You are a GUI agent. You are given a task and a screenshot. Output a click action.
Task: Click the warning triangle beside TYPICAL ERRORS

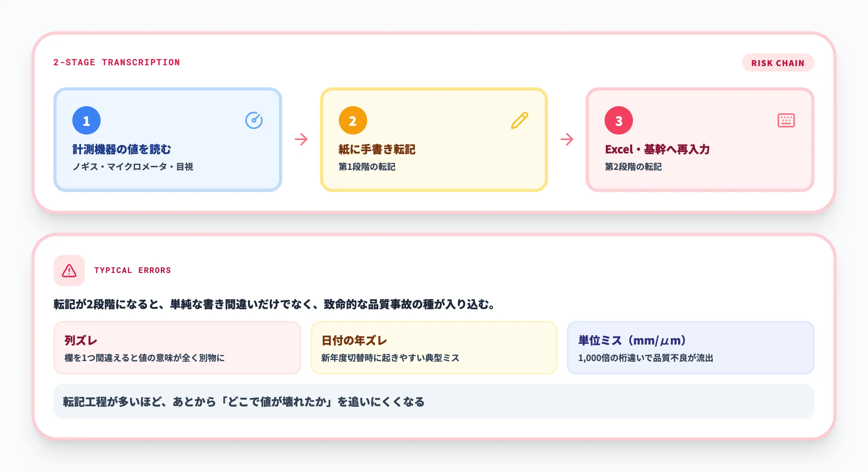[69, 270]
